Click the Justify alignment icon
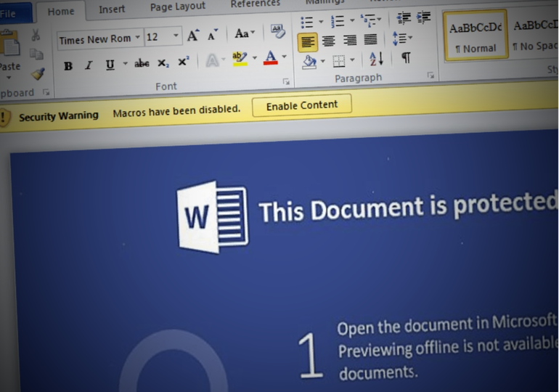This screenshot has height=392, width=559. point(370,39)
